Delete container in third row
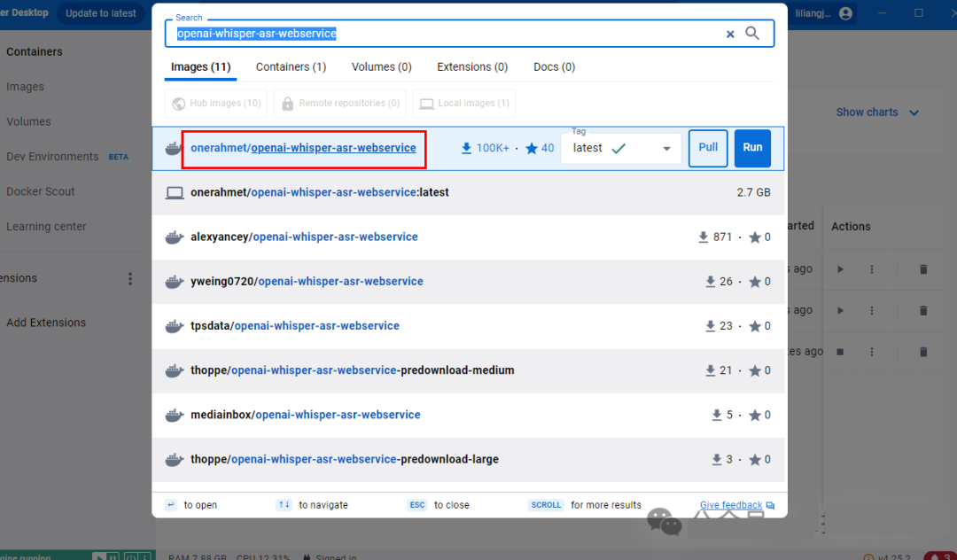957x560 pixels. click(x=923, y=352)
